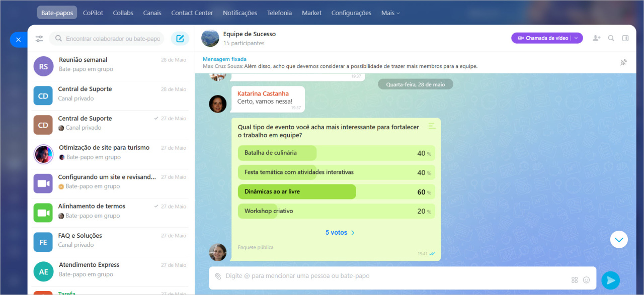Open the emoji picker smiley icon
This screenshot has height=295, width=644.
coord(586,280)
